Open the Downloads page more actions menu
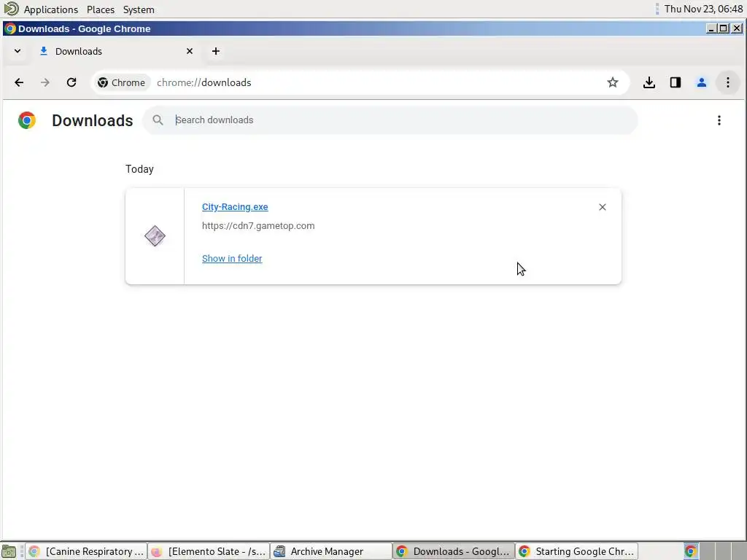This screenshot has height=560, width=747. coord(719,120)
